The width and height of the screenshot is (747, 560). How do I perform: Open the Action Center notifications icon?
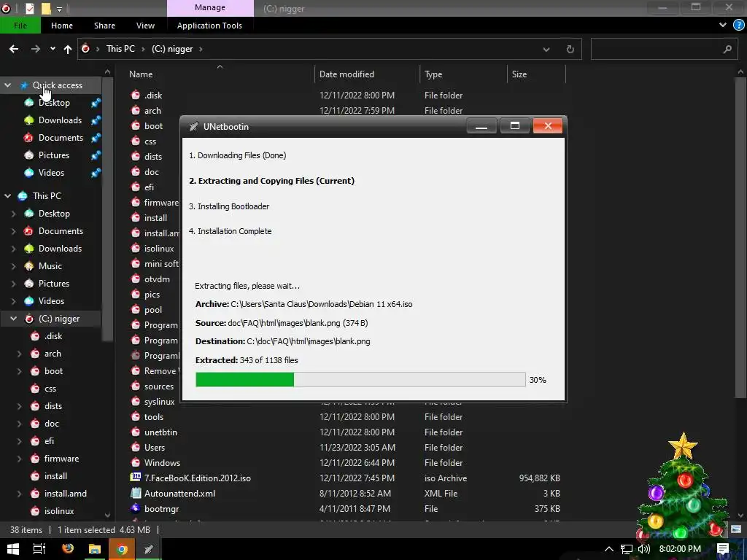[723, 548]
